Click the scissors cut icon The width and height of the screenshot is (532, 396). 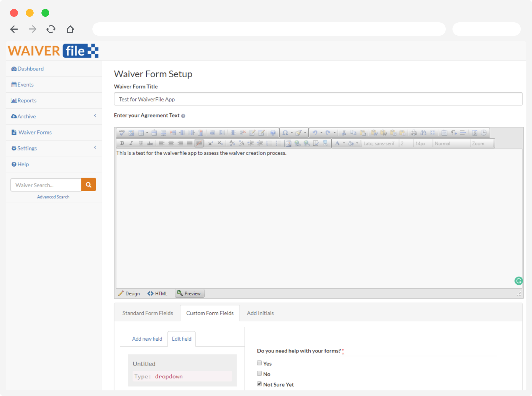pos(344,133)
